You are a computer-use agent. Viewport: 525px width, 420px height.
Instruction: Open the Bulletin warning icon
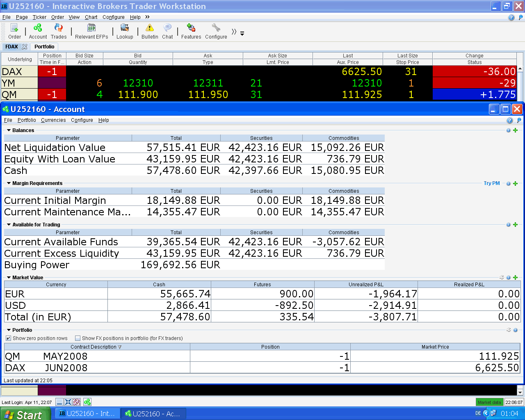click(150, 31)
